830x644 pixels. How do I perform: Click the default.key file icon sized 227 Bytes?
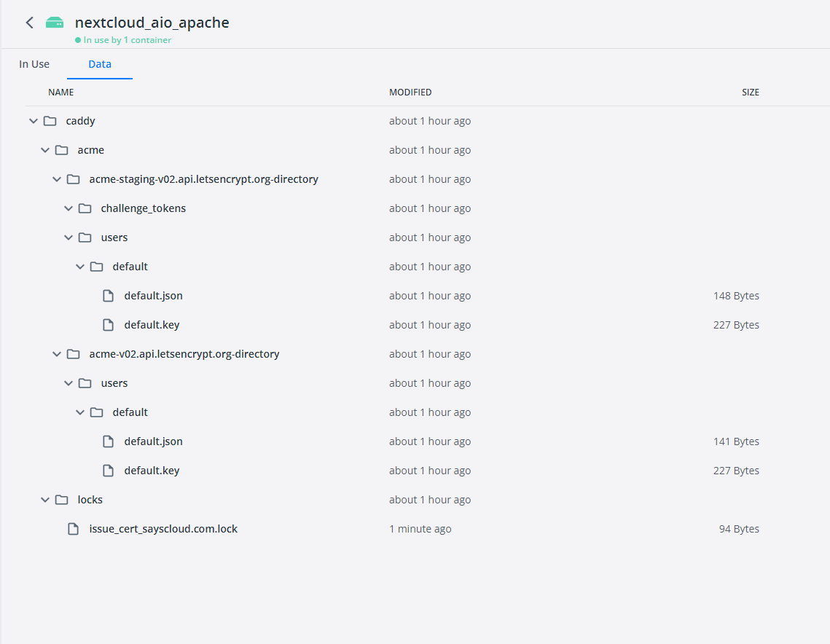[108, 324]
